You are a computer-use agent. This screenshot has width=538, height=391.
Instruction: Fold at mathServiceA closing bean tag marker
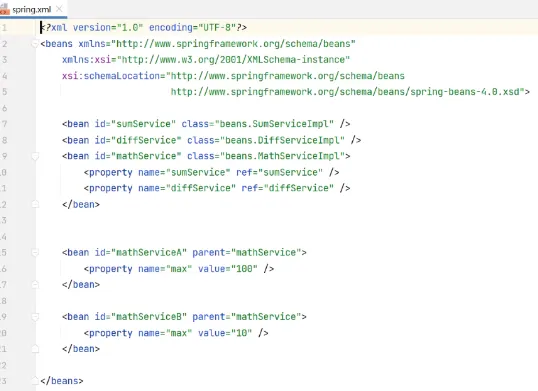(35, 285)
